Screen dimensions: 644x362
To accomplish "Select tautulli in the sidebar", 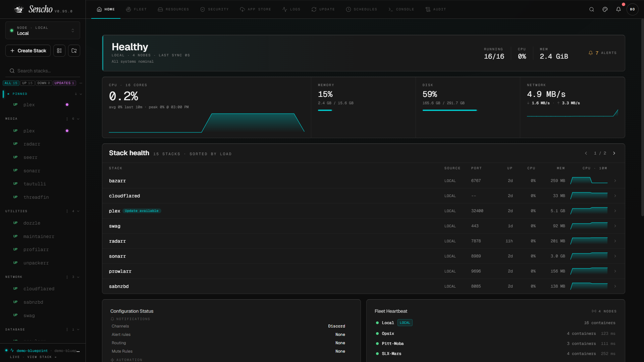I will [35, 184].
